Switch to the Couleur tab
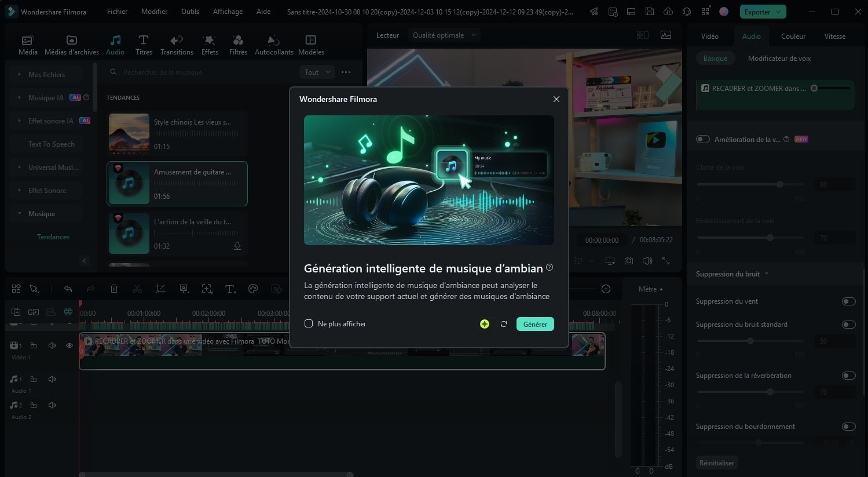This screenshot has width=868, height=477. 793,36
